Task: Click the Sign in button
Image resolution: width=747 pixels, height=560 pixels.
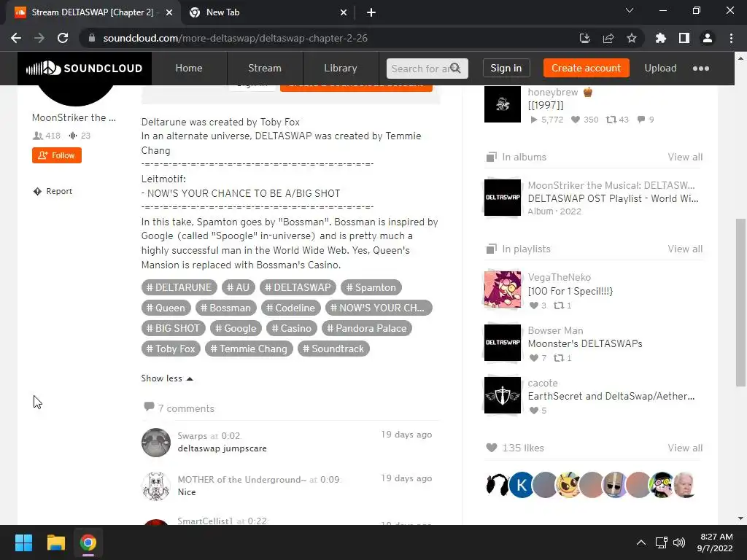Action: click(506, 68)
